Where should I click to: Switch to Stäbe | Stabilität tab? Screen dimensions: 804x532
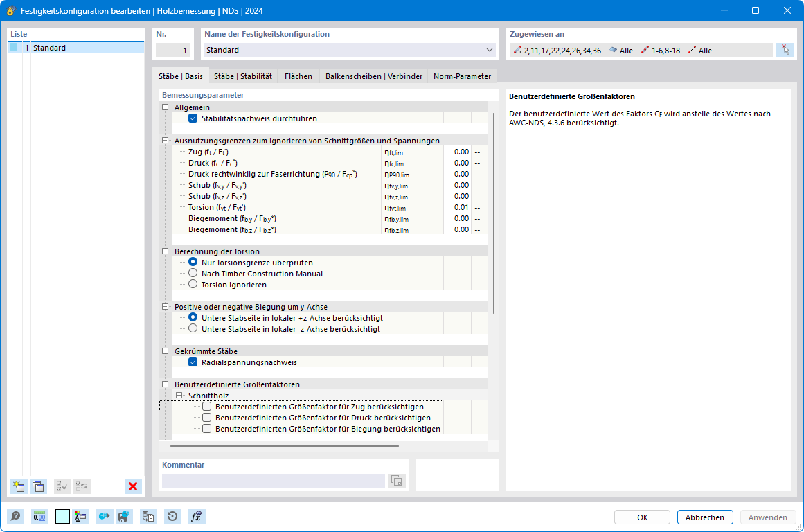[243, 76]
